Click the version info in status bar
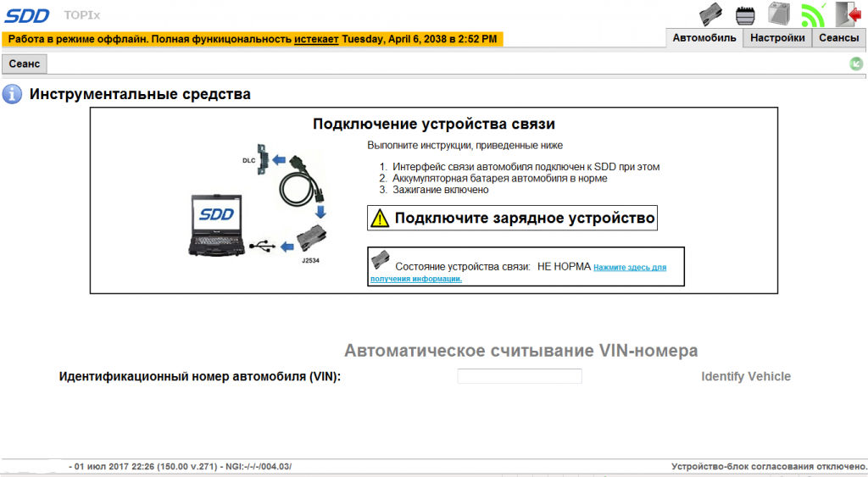 point(180,467)
